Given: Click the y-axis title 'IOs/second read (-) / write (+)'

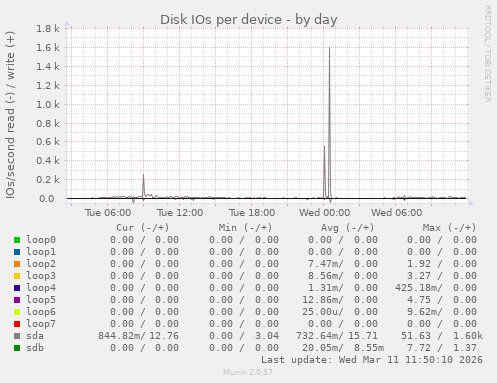Looking at the screenshot, I should (10, 115).
